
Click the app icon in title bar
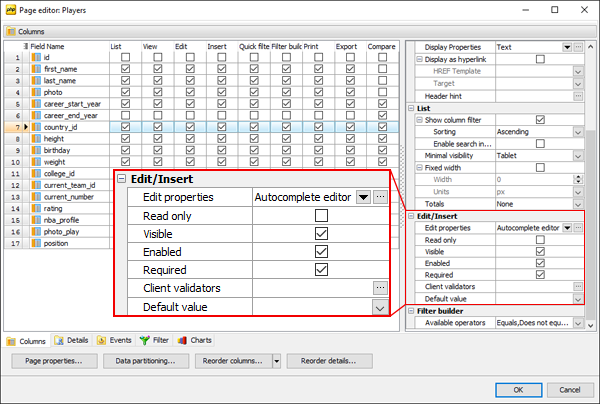tap(11, 9)
